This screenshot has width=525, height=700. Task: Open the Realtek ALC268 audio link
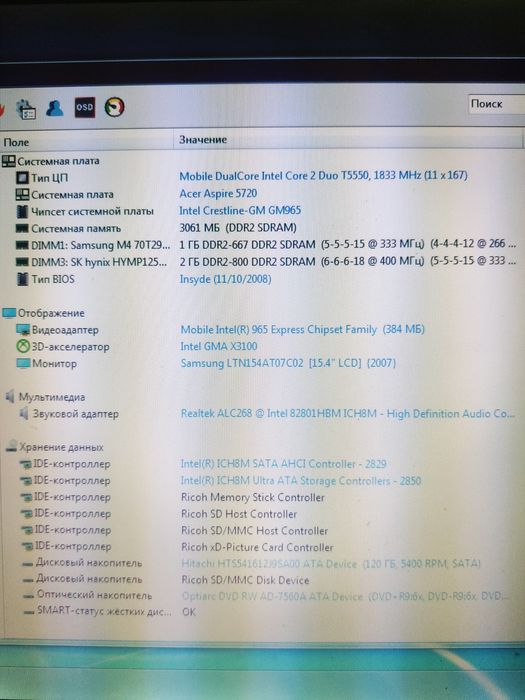347,413
